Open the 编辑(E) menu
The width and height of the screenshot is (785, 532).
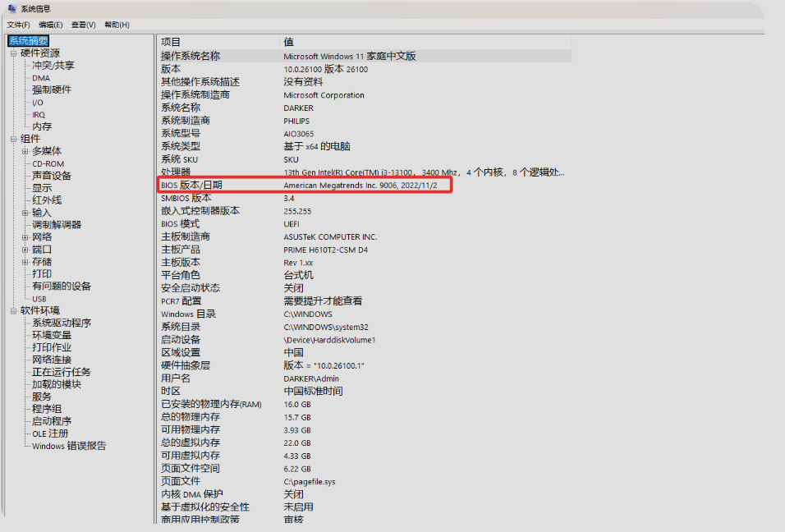[50, 25]
